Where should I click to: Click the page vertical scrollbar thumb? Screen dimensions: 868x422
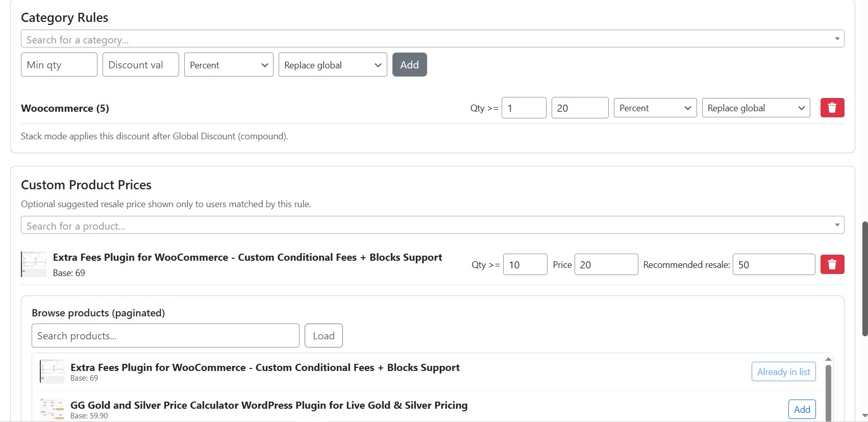tap(864, 279)
